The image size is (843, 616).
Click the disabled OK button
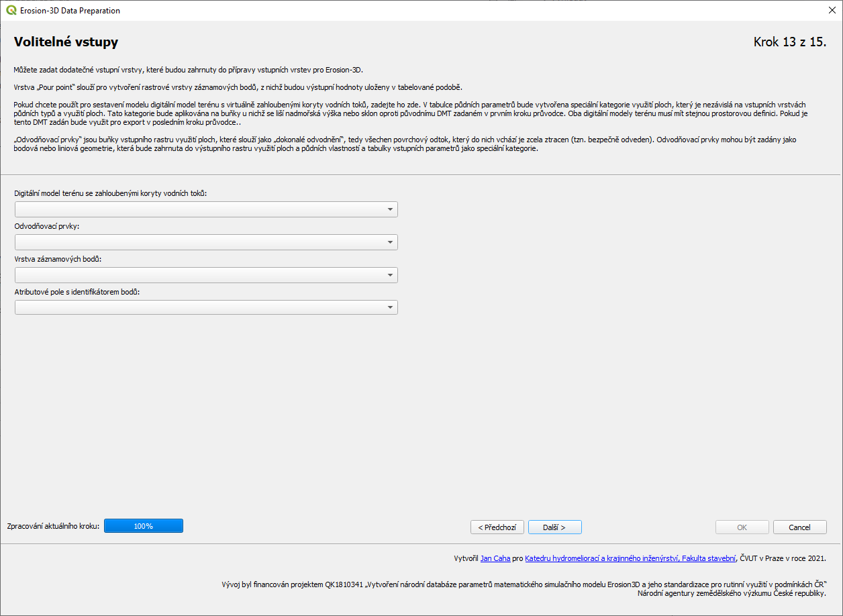click(x=742, y=527)
